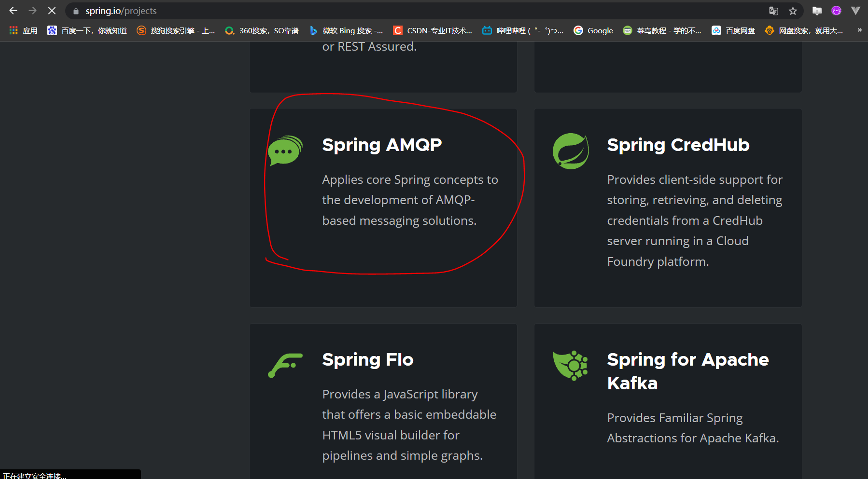Show the overflow bookmarks chevron

point(859,30)
